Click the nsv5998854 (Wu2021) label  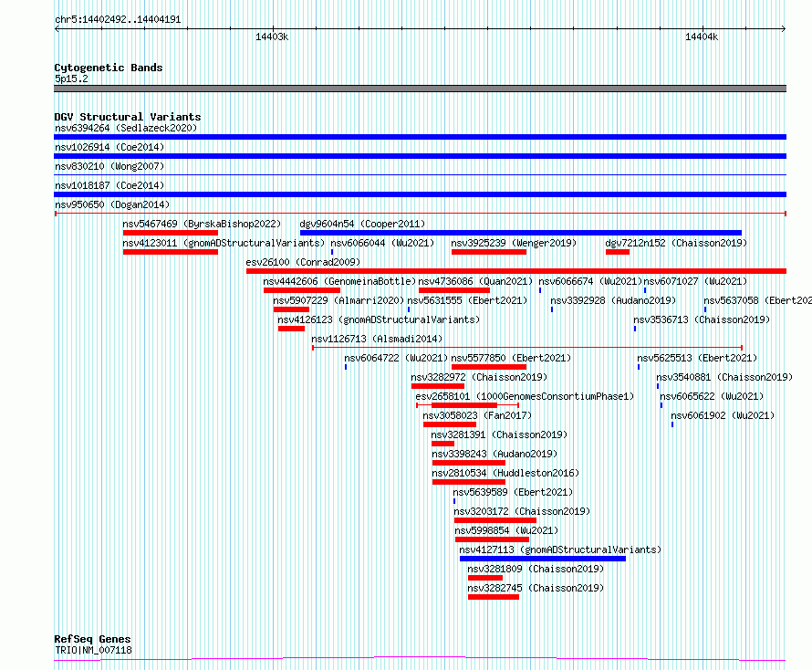506,530
